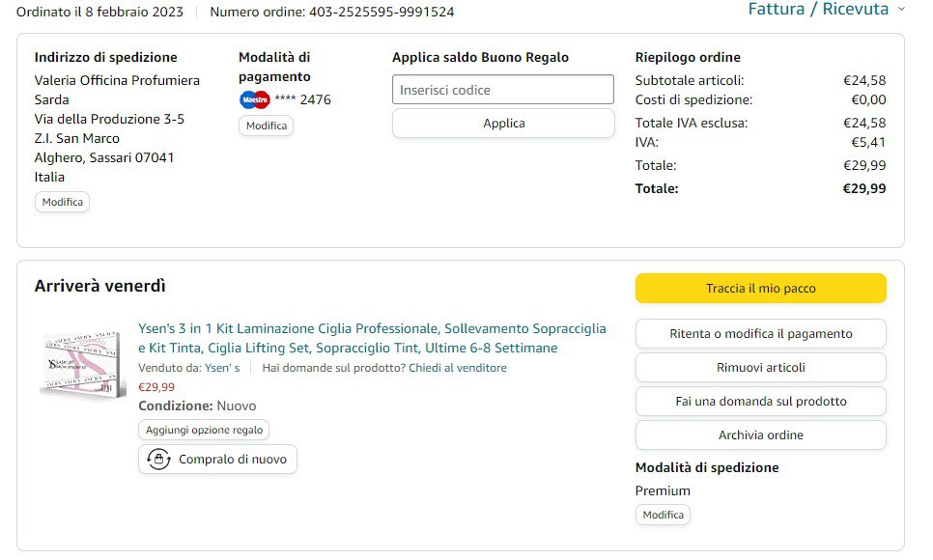
Task: Click the circular buy-again cart icon
Action: click(159, 460)
